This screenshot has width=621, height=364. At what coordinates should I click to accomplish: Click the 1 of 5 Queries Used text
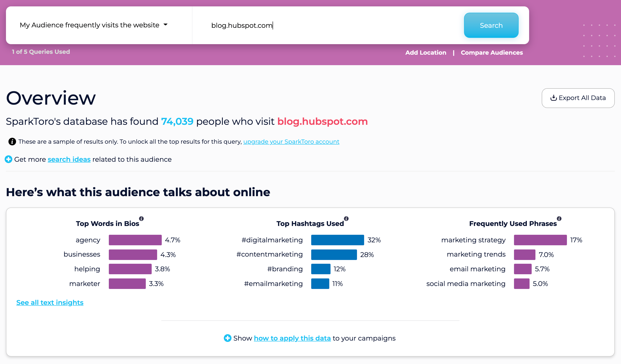(41, 52)
